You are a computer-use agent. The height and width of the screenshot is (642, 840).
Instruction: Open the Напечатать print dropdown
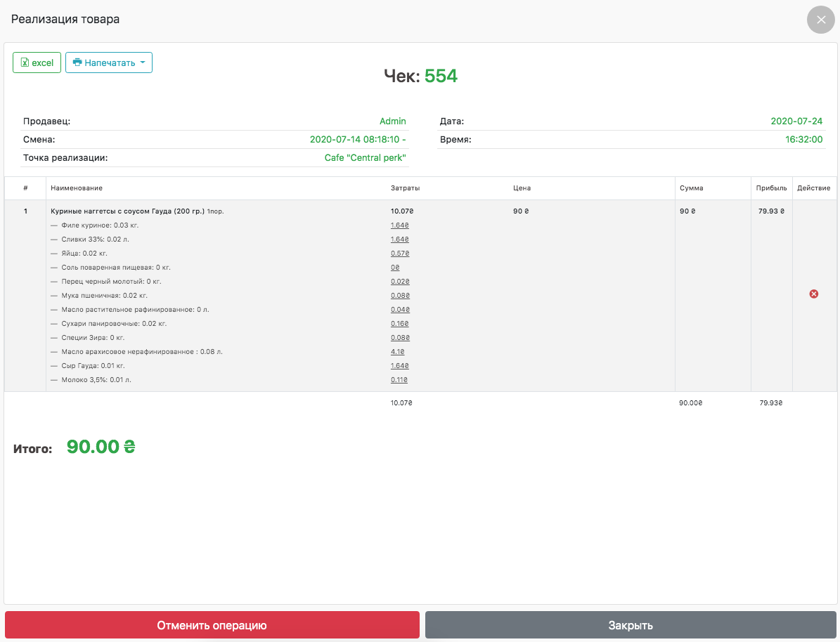[109, 63]
